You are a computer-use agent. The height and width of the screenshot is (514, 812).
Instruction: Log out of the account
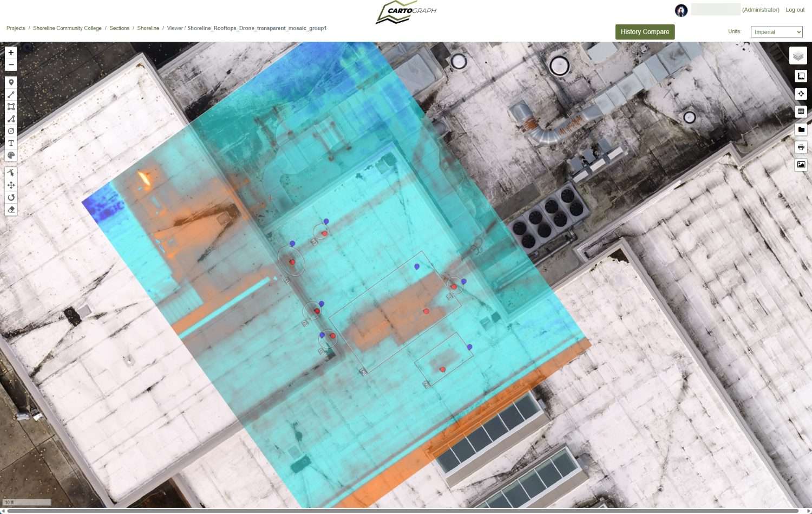pos(795,10)
